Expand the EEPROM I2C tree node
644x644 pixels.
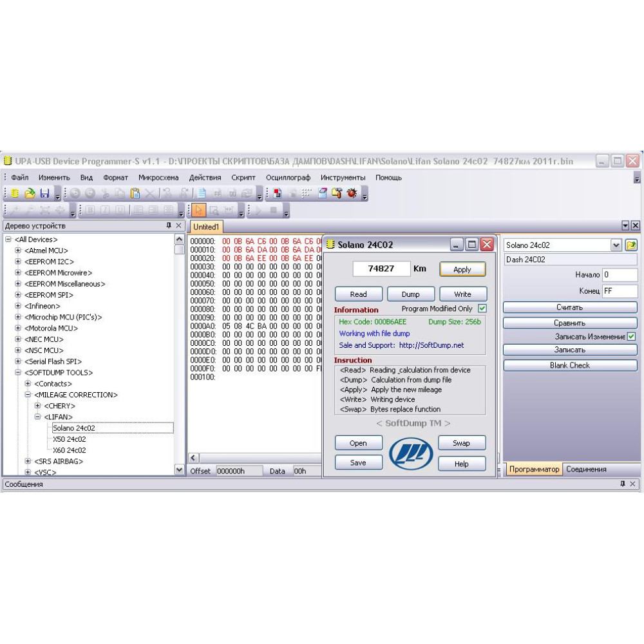17,261
